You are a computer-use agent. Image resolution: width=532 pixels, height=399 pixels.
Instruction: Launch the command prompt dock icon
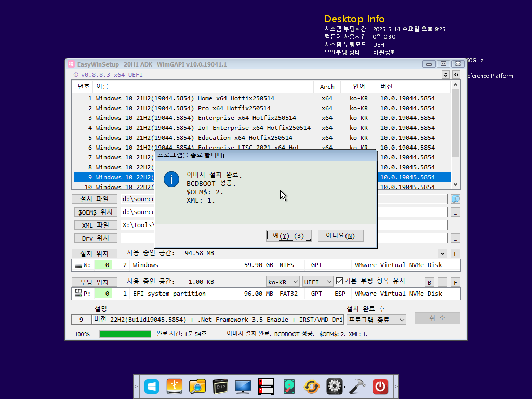[220, 387]
